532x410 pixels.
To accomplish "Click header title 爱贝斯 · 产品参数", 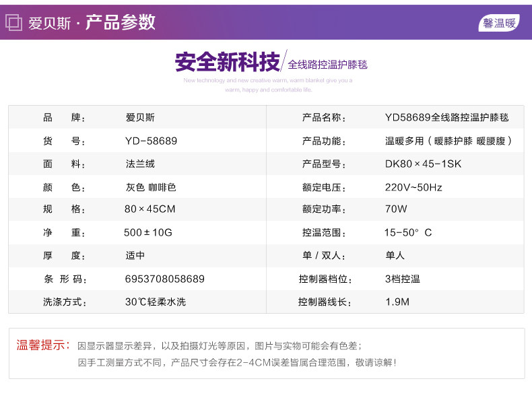I will coord(92,23).
